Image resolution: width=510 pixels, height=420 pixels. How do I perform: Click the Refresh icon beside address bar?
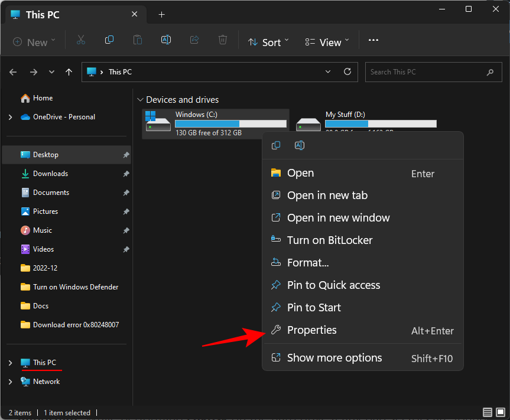tap(347, 72)
